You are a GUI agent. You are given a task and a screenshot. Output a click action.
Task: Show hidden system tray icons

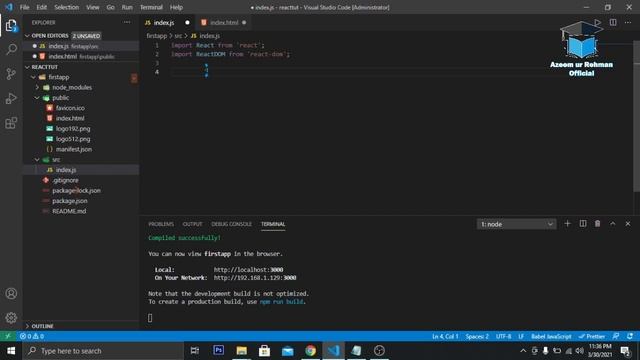pyautogui.click(x=523, y=351)
